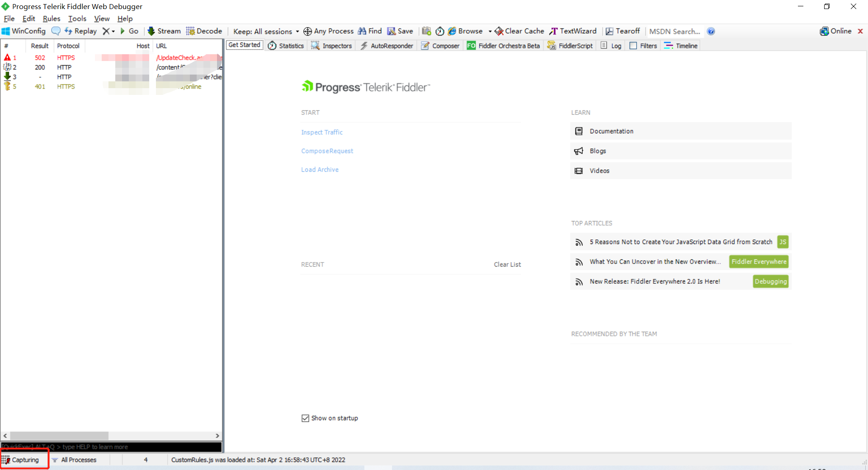Open the Remove sessions X dropdown
This screenshot has width=868, height=470.
coord(108,31)
